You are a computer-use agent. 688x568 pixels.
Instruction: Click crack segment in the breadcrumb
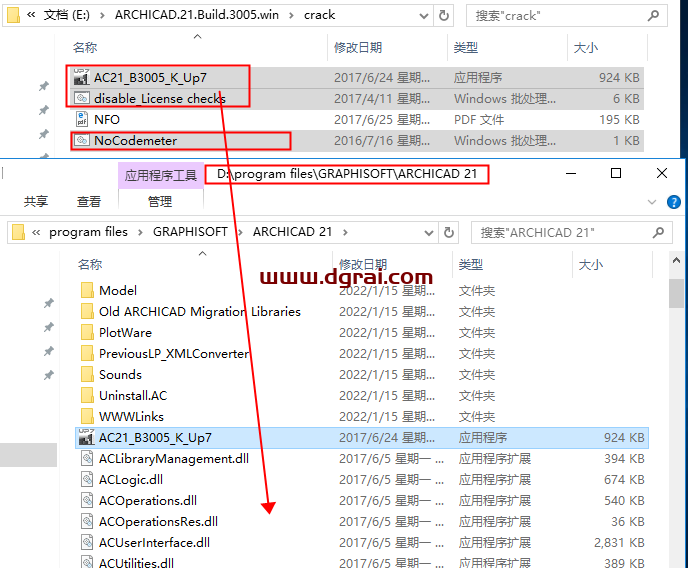tap(319, 15)
